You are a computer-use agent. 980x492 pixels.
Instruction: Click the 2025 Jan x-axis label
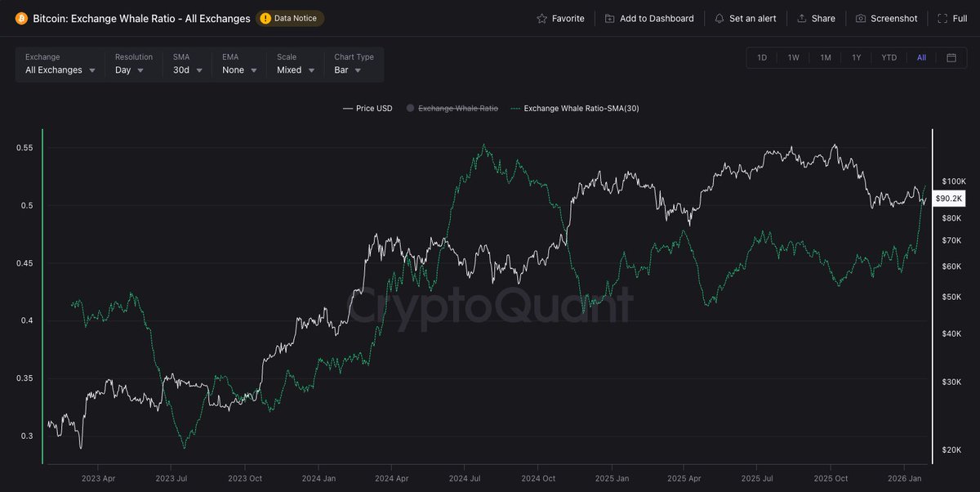[x=612, y=478]
